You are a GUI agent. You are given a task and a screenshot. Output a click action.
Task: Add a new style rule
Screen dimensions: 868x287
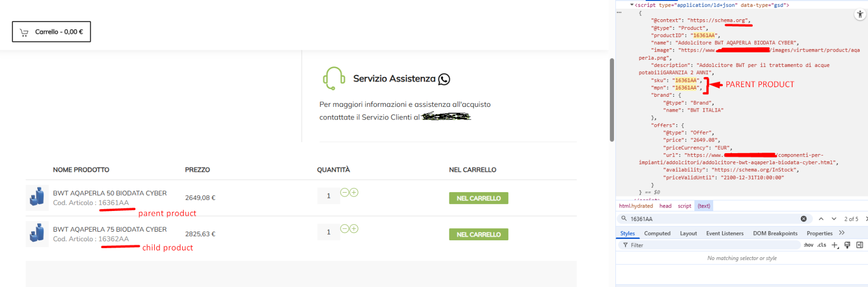pyautogui.click(x=835, y=245)
